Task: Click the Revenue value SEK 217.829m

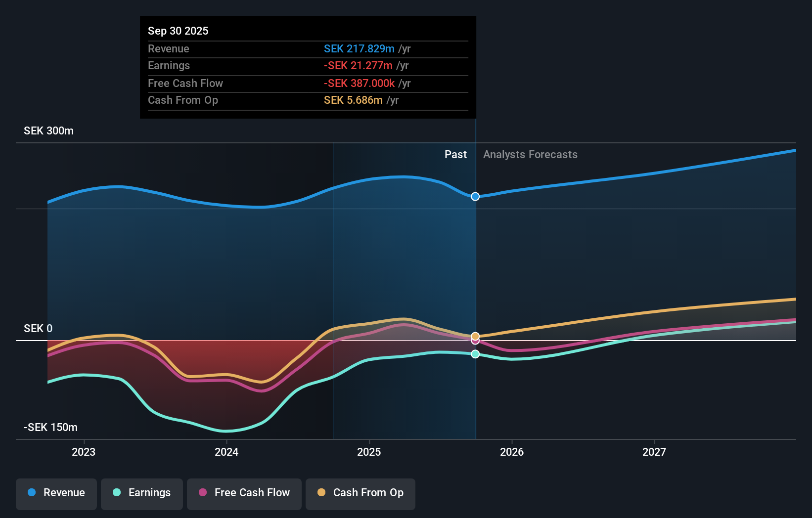Action: pos(360,48)
